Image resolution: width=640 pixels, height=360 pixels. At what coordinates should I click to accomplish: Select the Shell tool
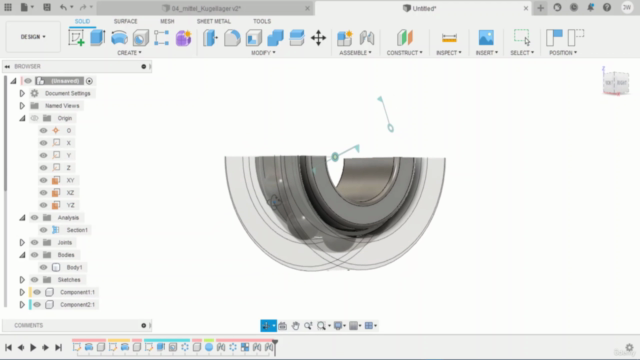tap(253, 38)
